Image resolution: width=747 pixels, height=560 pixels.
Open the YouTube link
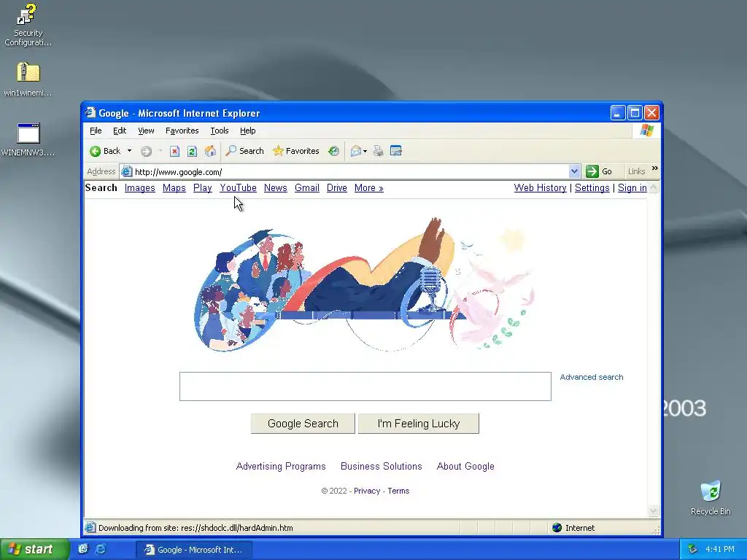[239, 187]
